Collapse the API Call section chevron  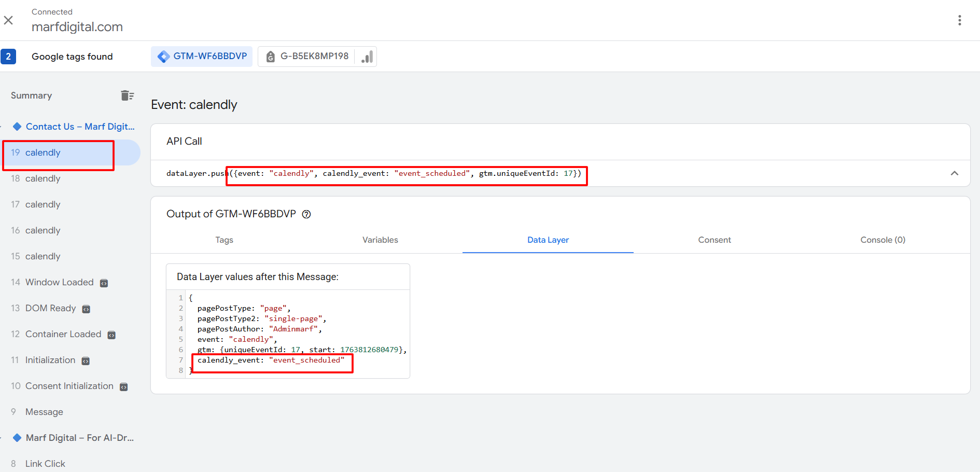[954, 173]
